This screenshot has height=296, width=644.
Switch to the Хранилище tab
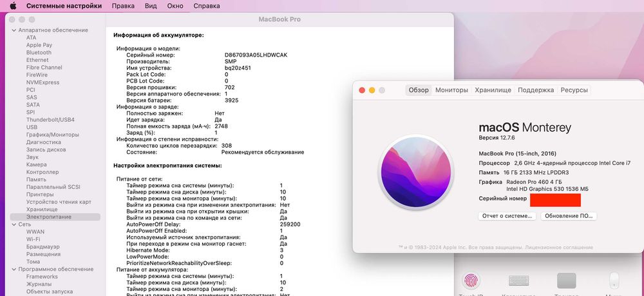click(493, 90)
